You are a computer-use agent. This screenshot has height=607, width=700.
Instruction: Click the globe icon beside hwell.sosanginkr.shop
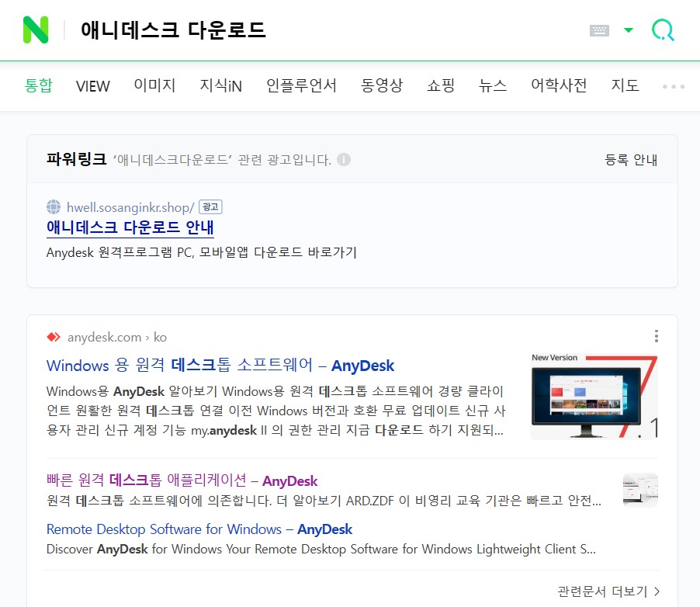pos(54,206)
